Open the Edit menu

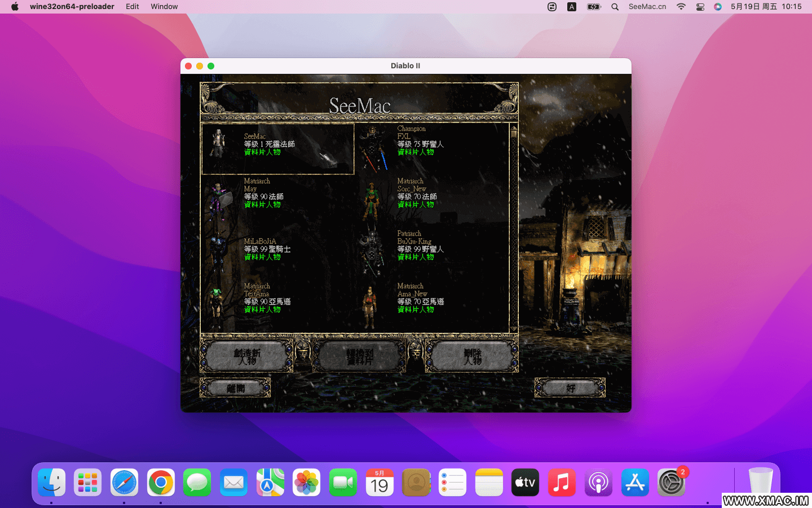(x=133, y=7)
